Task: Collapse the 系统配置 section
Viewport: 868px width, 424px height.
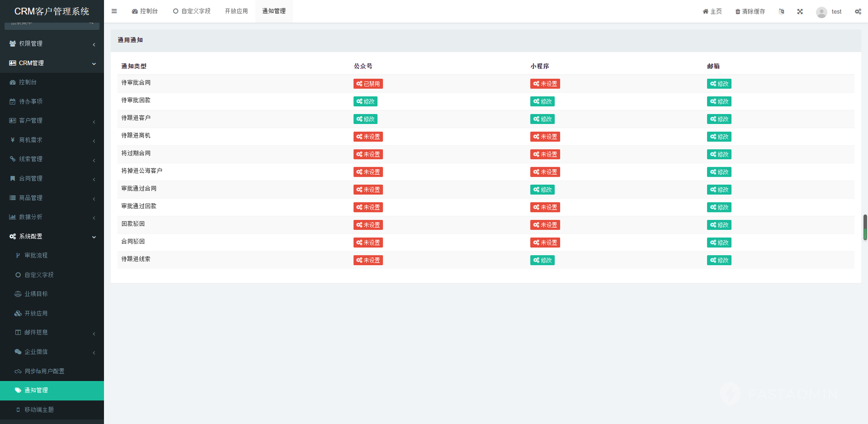Action: (52, 236)
